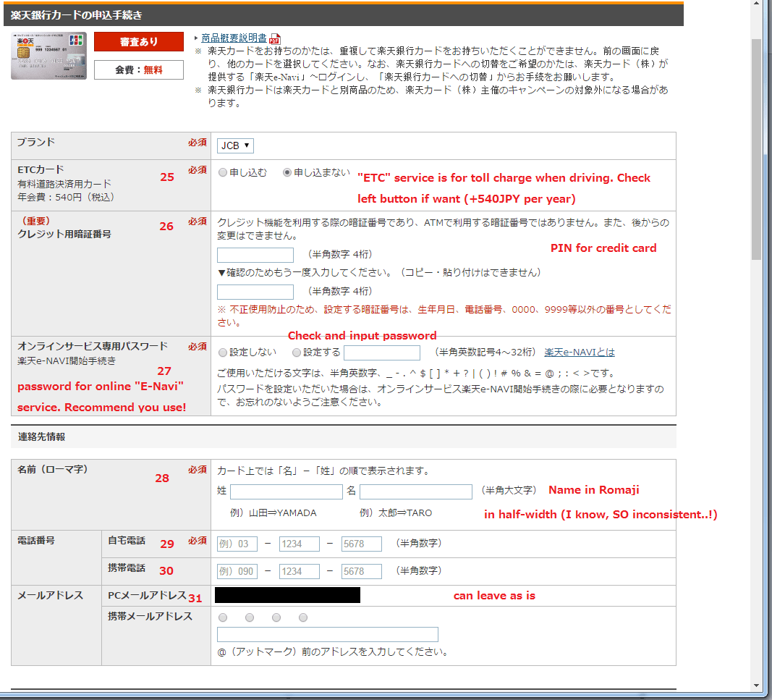
Task: Click the 名前（ローマ字） row label
Action: click(53, 470)
